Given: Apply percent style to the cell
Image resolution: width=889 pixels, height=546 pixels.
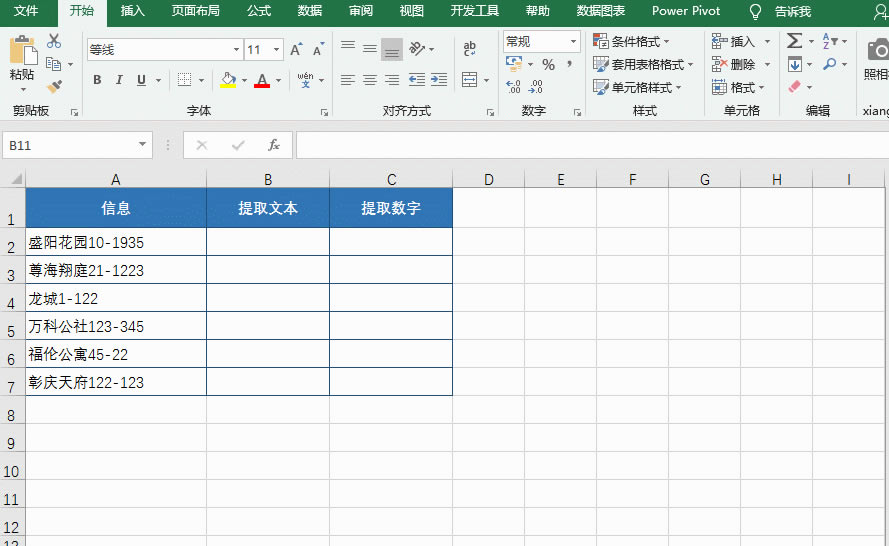Looking at the screenshot, I should tap(548, 64).
